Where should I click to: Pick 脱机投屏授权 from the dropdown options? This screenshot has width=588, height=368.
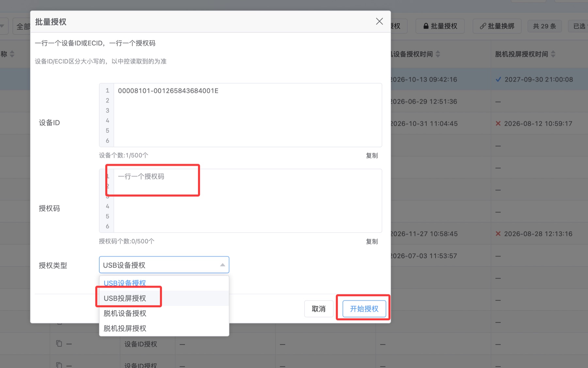164,328
